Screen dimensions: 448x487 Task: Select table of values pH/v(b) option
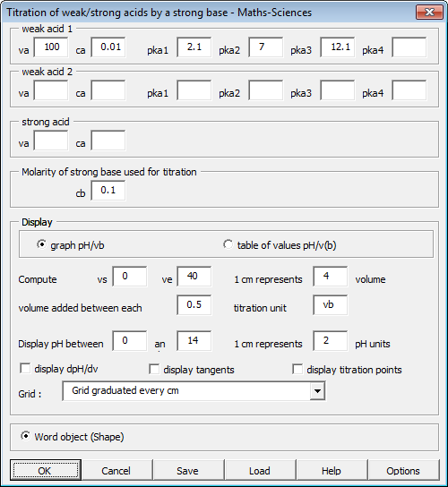(228, 244)
